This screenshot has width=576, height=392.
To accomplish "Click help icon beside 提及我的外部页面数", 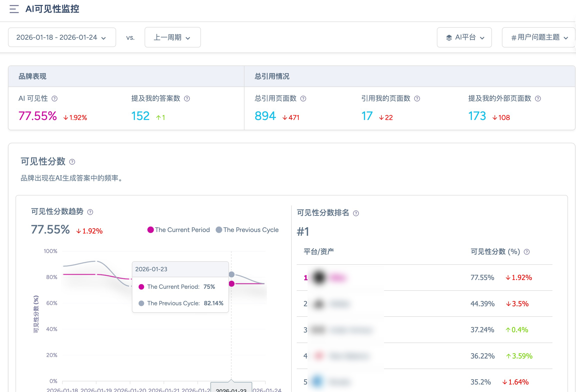I will (x=538, y=98).
